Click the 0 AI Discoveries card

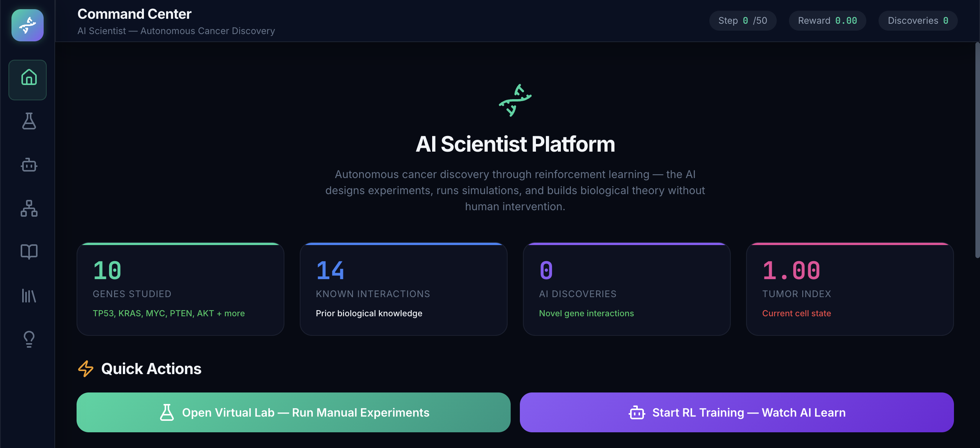click(626, 289)
